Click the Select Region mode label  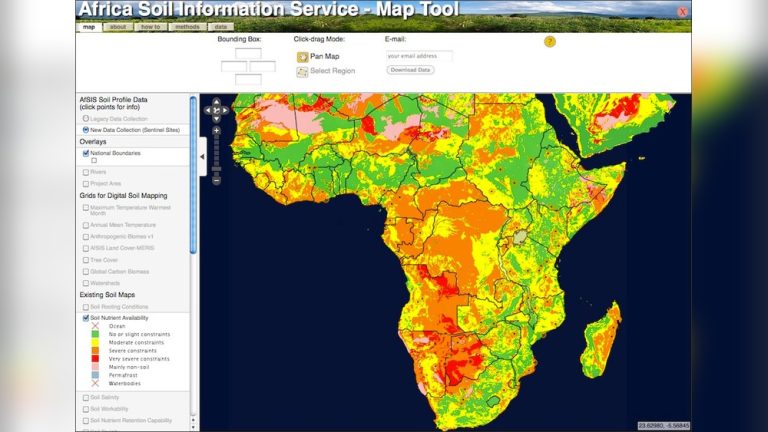333,71
